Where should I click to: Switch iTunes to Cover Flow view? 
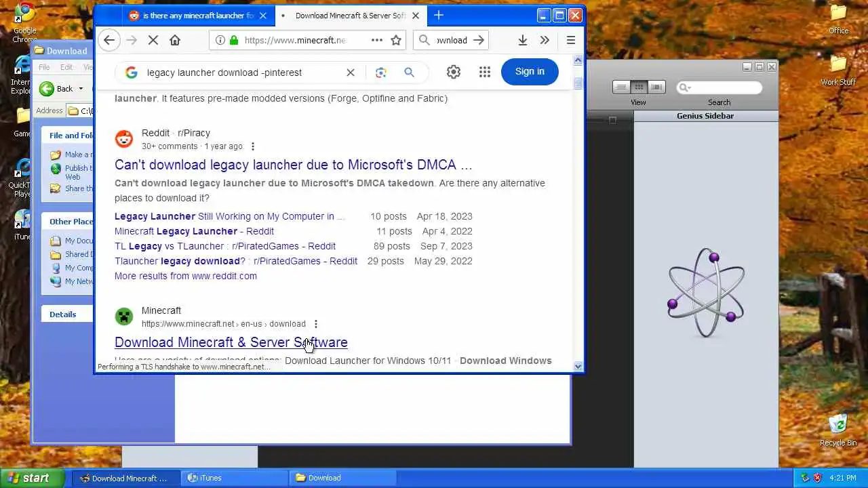tap(656, 87)
